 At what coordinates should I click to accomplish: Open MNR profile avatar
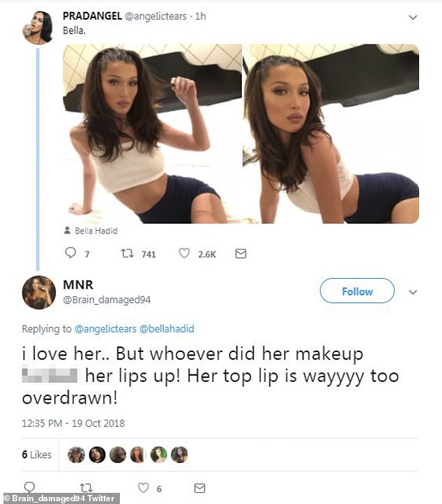39,292
